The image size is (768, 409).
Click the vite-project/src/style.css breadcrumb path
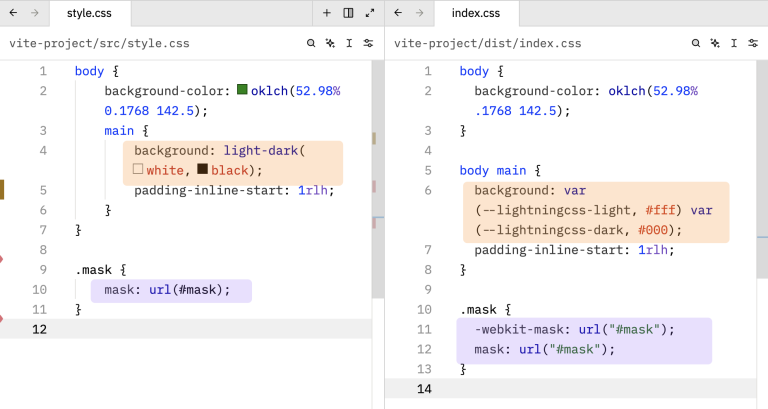pyautogui.click(x=99, y=44)
